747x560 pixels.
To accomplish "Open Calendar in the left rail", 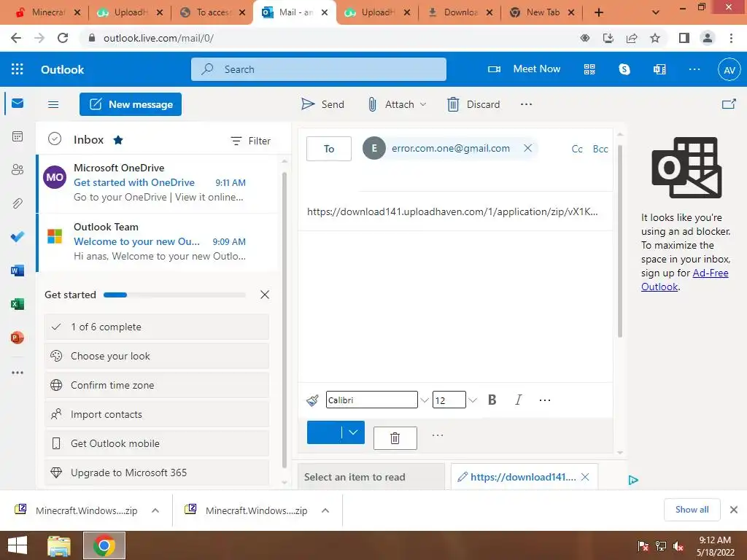I will coord(18,136).
